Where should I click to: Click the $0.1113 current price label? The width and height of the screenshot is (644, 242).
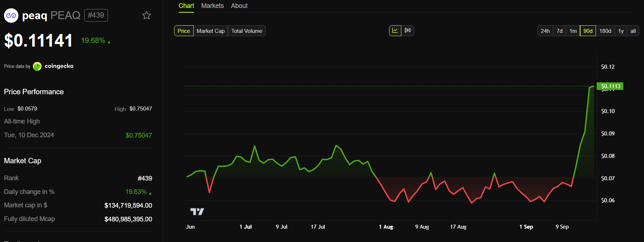pos(610,86)
